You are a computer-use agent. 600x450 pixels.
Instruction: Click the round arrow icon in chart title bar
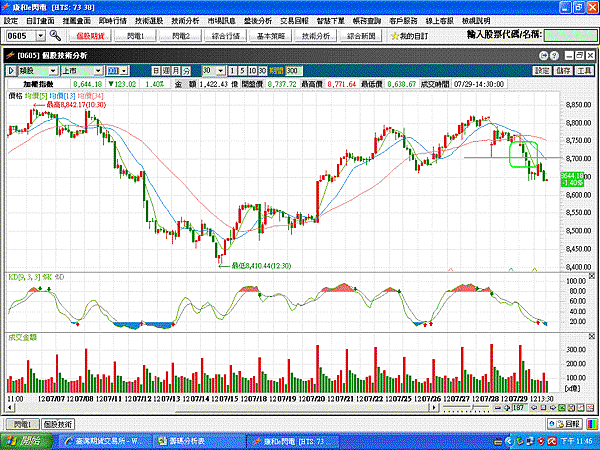point(543,56)
